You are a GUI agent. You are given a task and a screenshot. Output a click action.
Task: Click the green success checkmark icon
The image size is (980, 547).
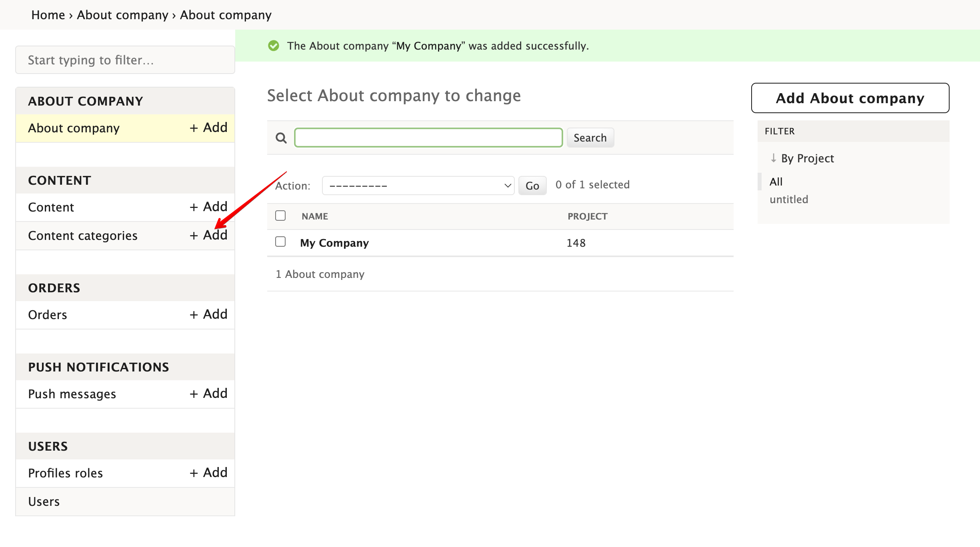[274, 46]
